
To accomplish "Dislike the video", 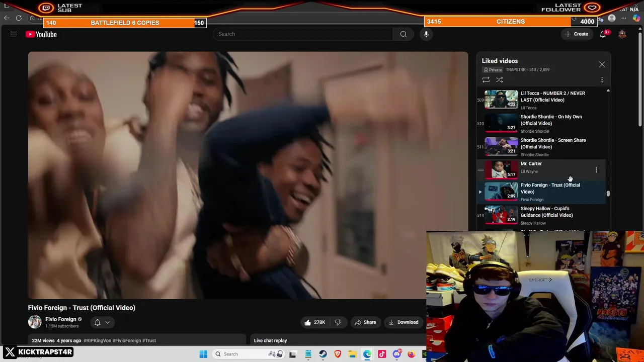I will pos(338,322).
